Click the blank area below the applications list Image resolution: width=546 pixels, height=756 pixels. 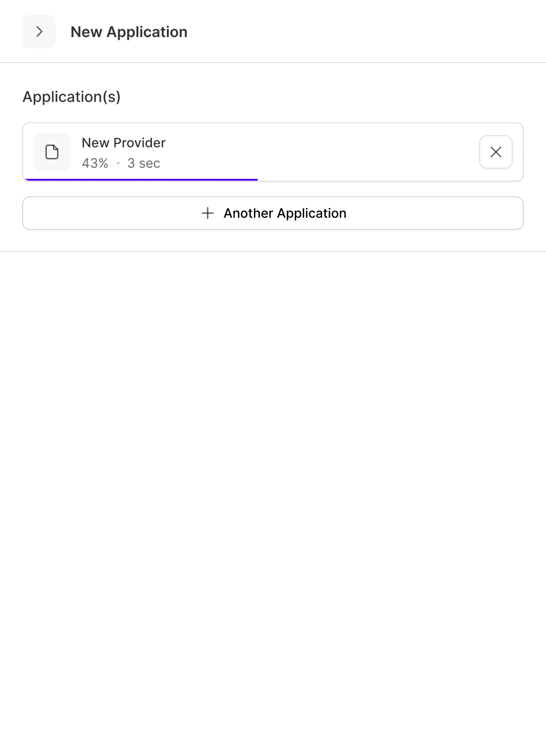tap(273, 463)
